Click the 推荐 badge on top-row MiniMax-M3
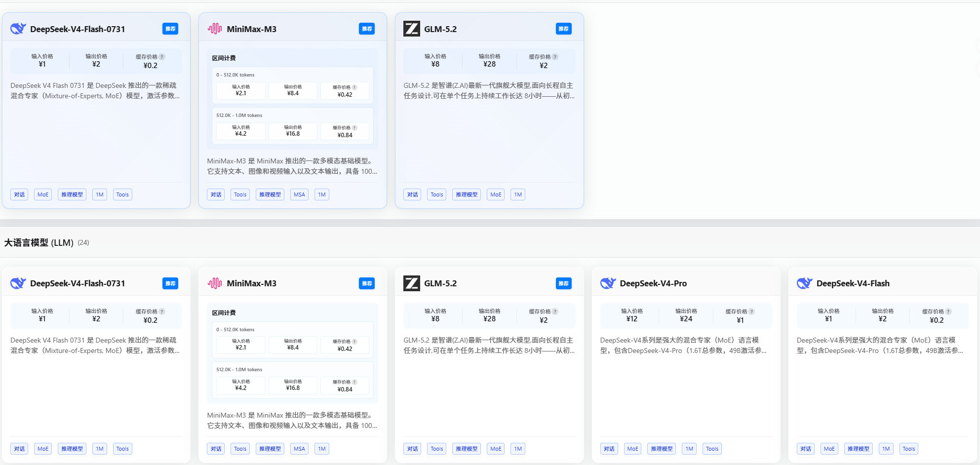 coord(367,29)
